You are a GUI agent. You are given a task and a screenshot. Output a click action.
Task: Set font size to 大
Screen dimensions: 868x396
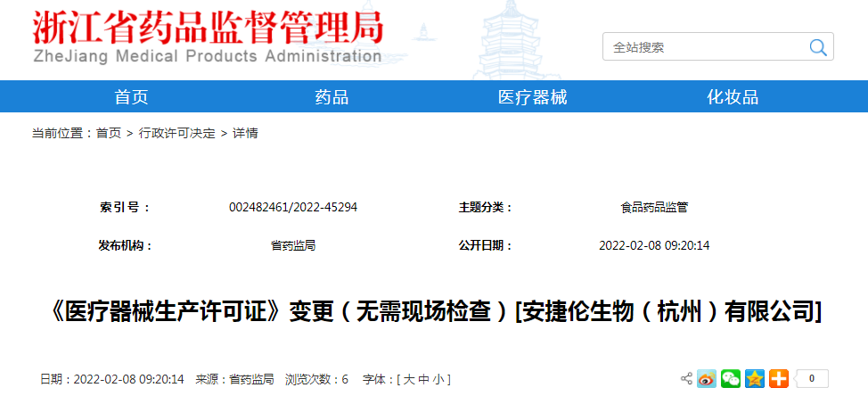click(408, 379)
